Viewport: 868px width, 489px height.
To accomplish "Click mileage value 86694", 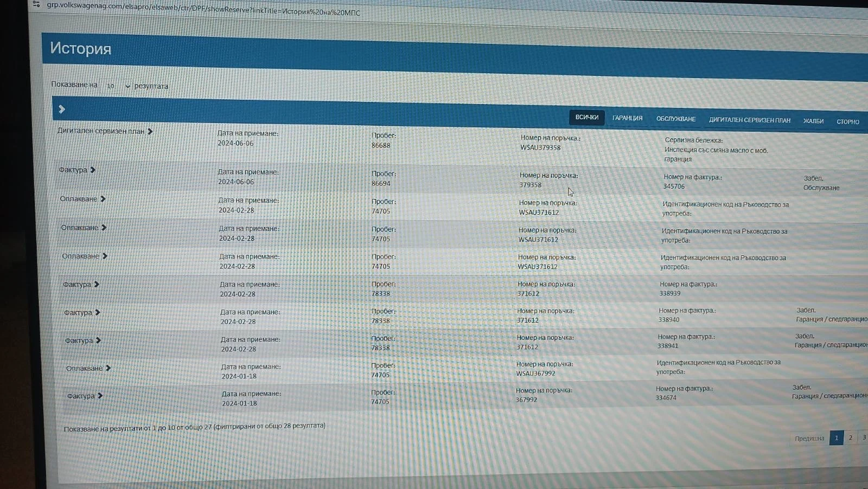I will click(x=381, y=183).
